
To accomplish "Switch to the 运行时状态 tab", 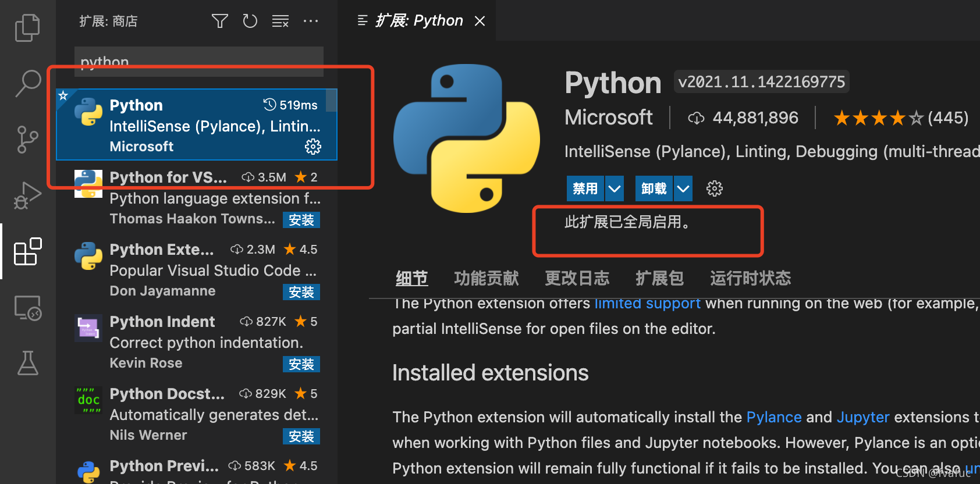I will (751, 278).
